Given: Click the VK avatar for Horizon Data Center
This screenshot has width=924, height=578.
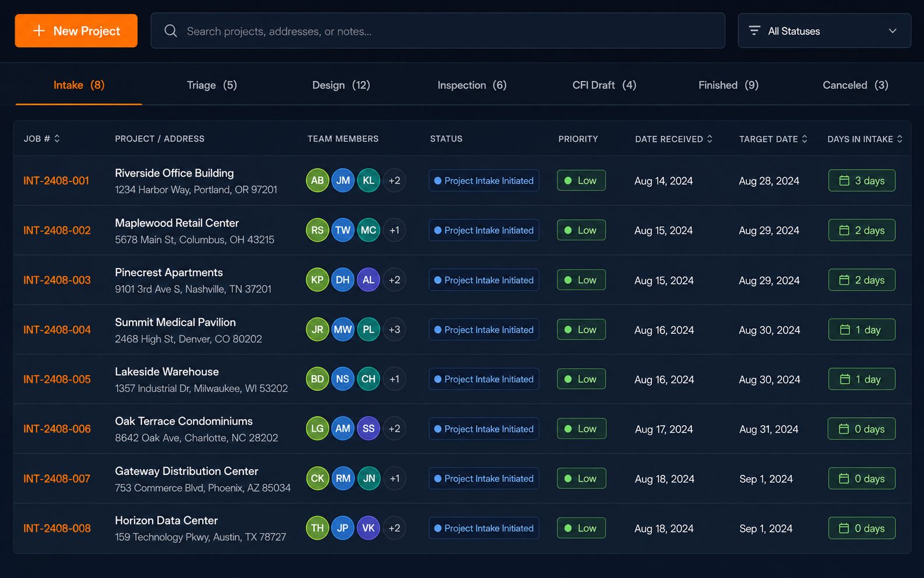Looking at the screenshot, I should click(x=368, y=528).
